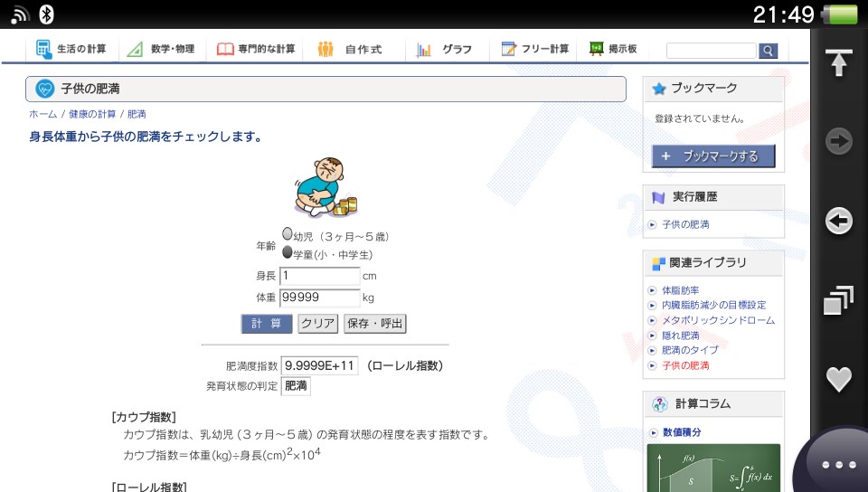Open the 体脂肪率 related library link
The image size is (868, 492).
click(x=680, y=290)
